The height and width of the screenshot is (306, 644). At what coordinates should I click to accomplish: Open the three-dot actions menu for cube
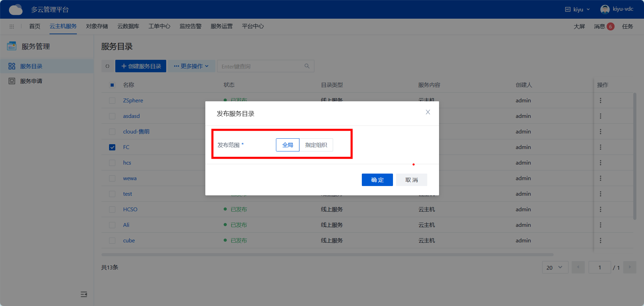coord(600,240)
